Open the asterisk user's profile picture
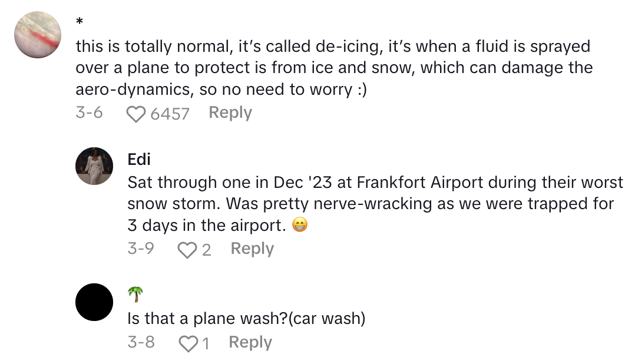The image size is (635, 364). (37, 35)
